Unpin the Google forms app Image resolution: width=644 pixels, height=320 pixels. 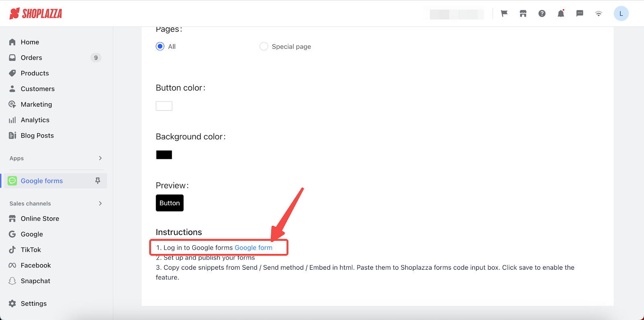point(97,181)
